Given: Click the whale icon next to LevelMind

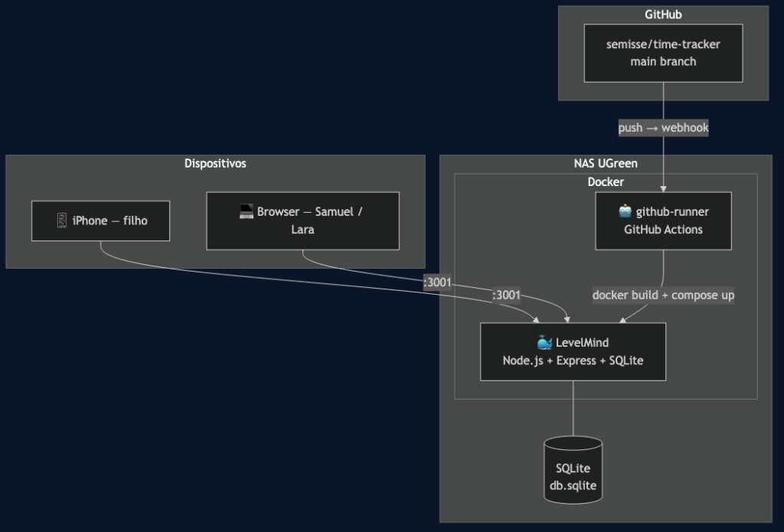Looking at the screenshot, I should (544, 343).
